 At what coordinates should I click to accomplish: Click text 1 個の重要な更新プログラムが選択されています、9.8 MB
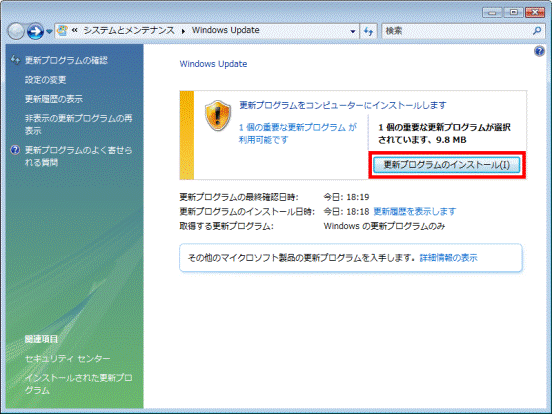pos(444,133)
